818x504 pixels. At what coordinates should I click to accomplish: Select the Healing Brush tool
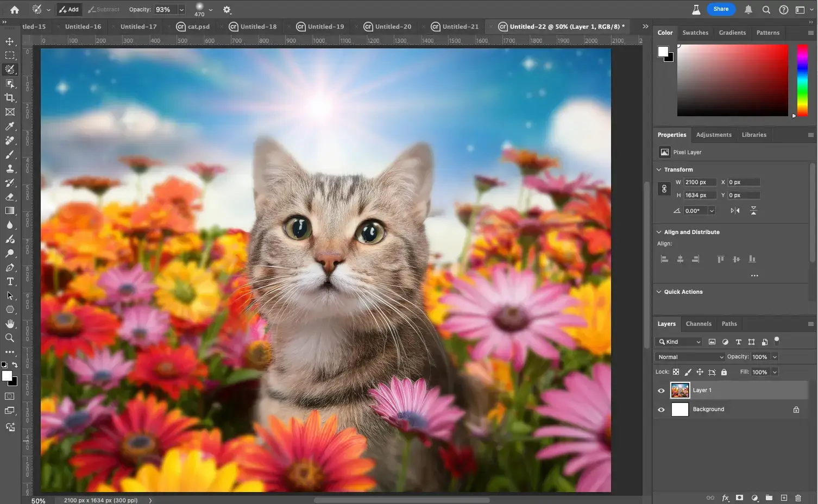pyautogui.click(x=10, y=140)
